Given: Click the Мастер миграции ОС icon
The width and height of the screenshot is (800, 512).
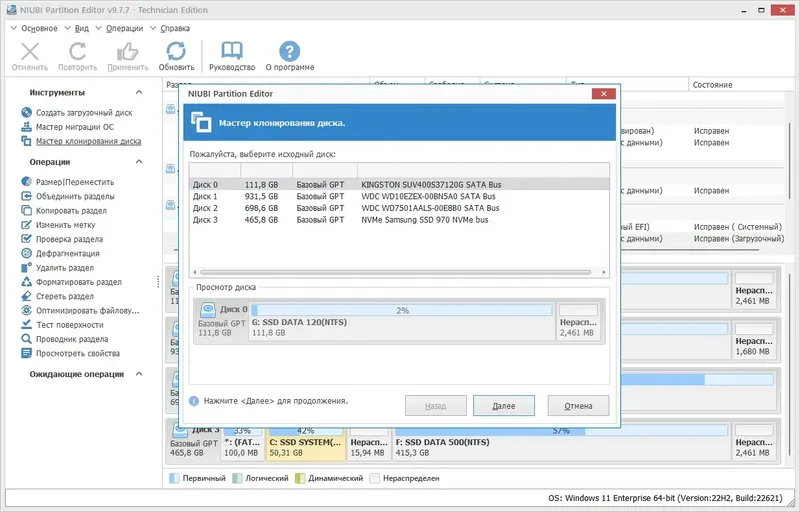Looking at the screenshot, I should point(27,126).
